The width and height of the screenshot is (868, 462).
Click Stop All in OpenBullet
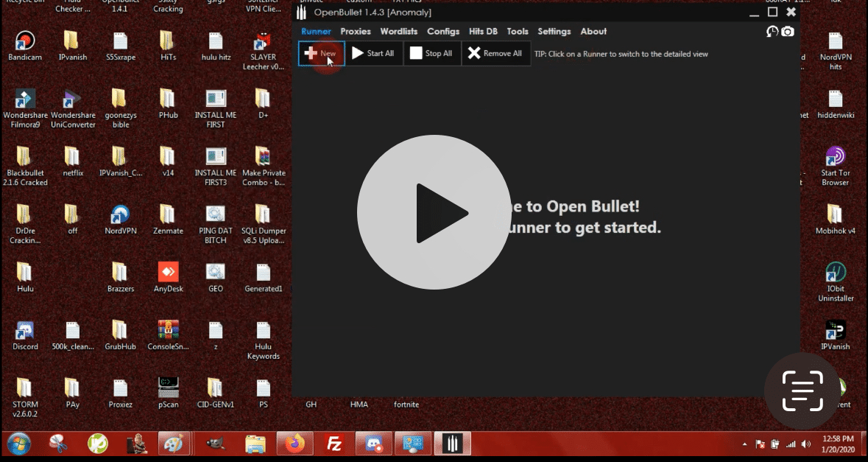(431, 54)
